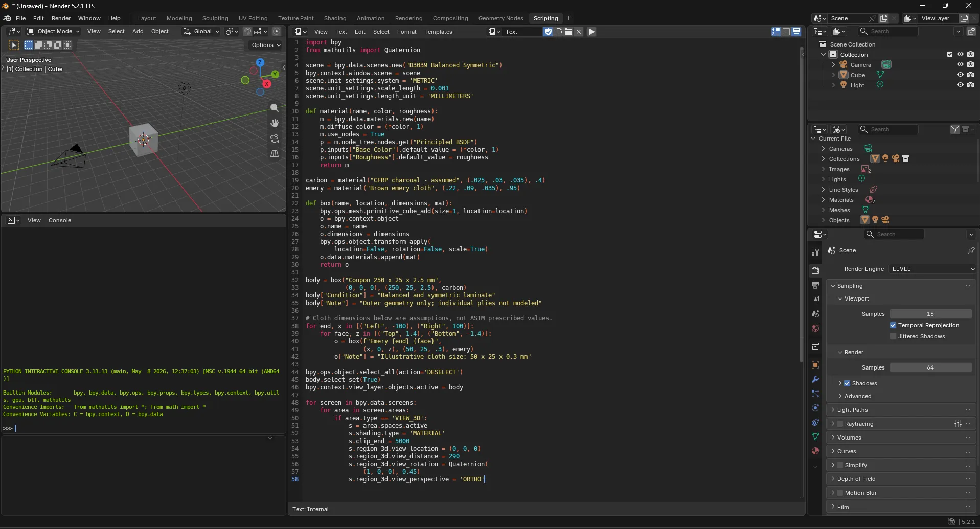Switch to the Geometry Nodes workspace tab

point(500,18)
